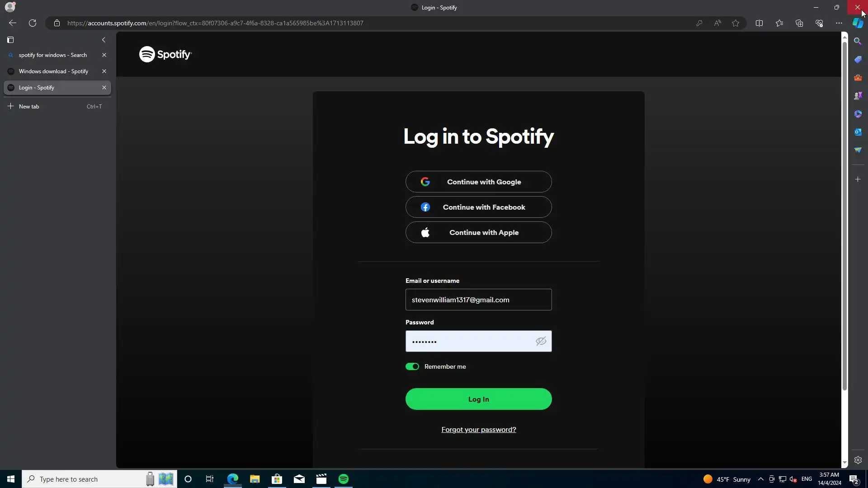Show password with eye icon
Image resolution: width=868 pixels, height=488 pixels.
541,341
